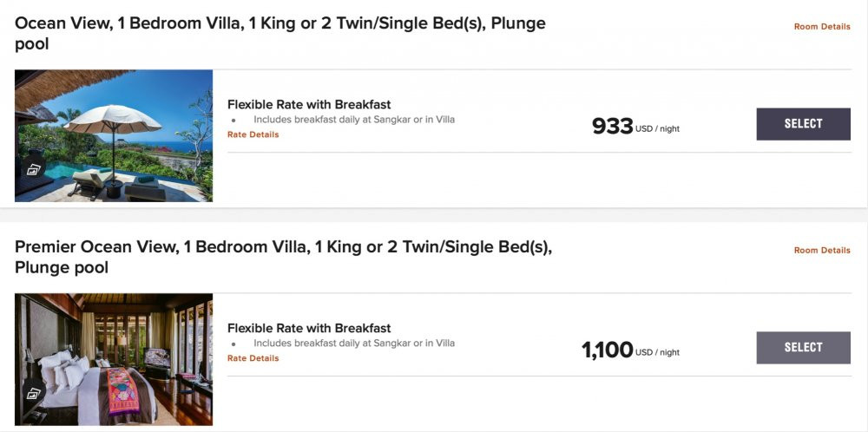This screenshot has height=432, width=868.
Task: Click the USD / night label beside 933
Action: coord(657,129)
